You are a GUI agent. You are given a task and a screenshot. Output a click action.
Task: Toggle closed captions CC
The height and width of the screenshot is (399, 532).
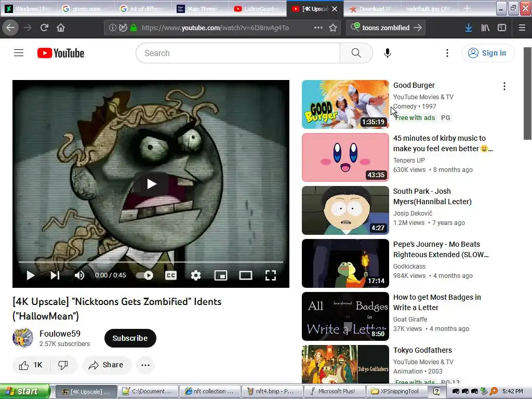tap(170, 275)
